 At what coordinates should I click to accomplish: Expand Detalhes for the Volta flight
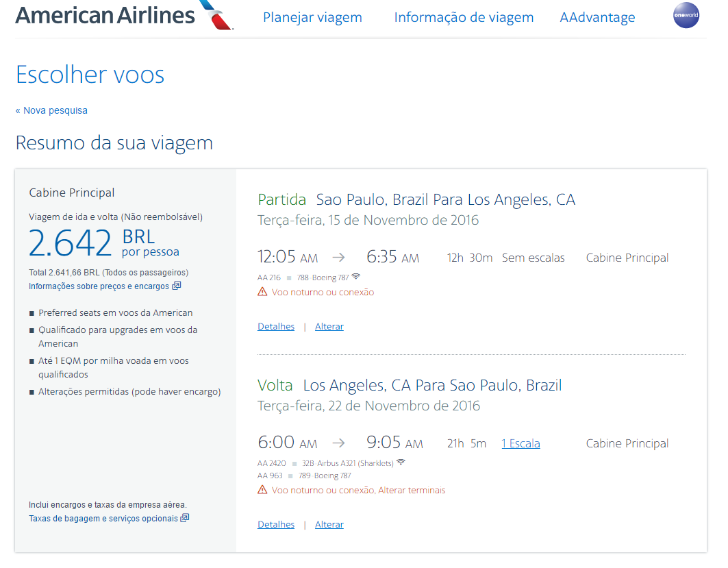276,525
